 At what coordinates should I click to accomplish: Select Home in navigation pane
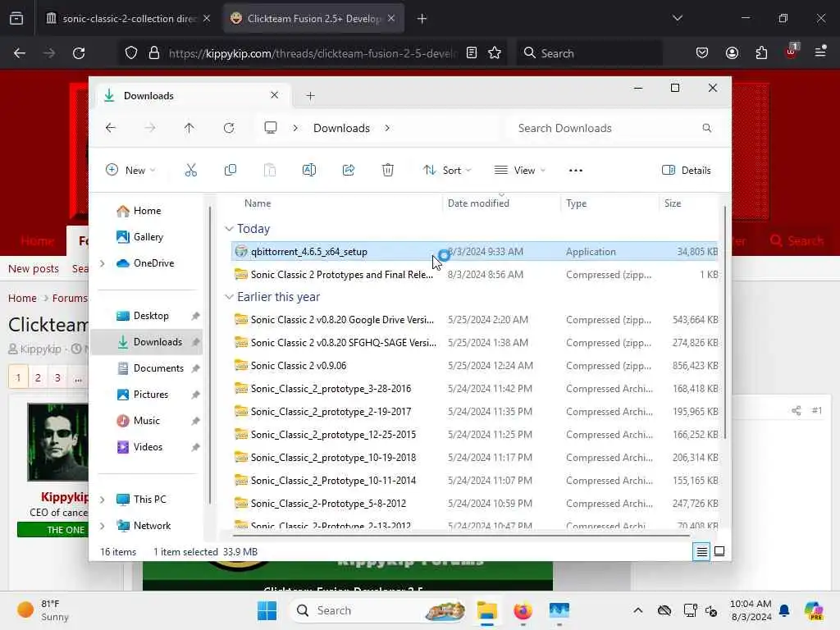[x=147, y=211]
